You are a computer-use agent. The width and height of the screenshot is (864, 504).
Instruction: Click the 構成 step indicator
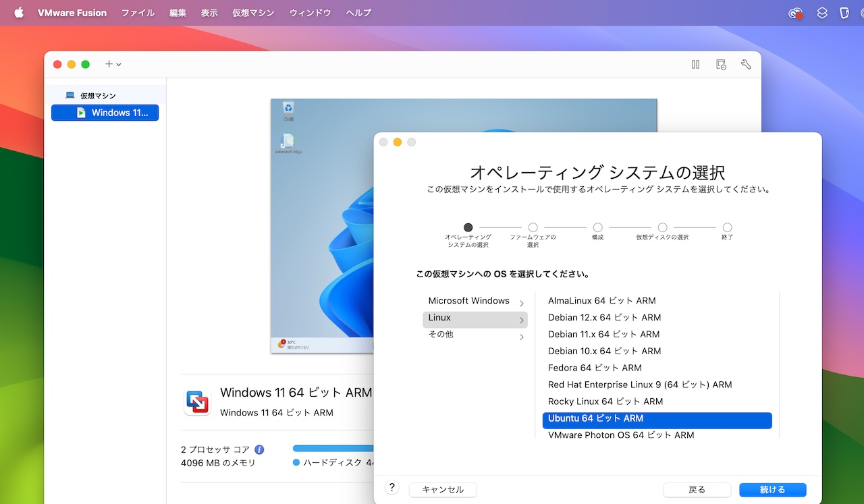[597, 227]
